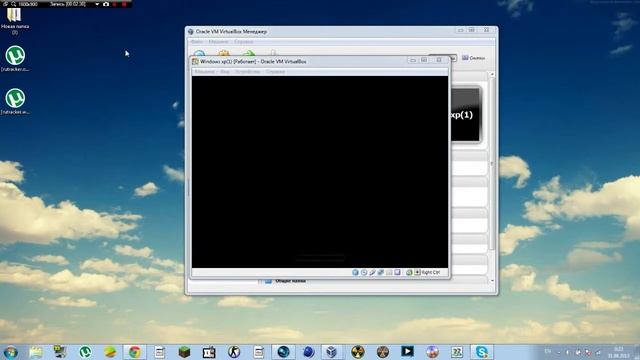Select the Новая папка desktop folder
Screen dimensions: 640x360
(x=15, y=20)
